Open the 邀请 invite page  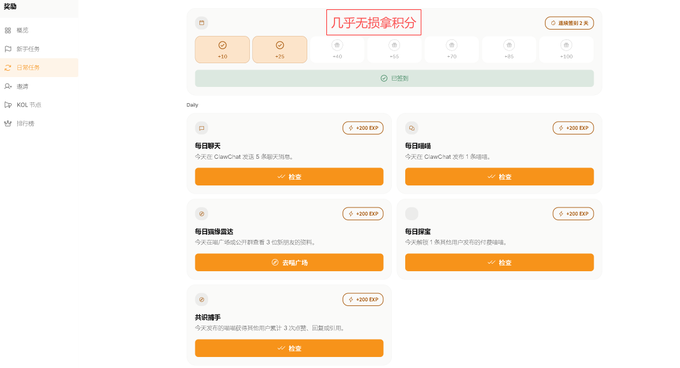coord(39,86)
